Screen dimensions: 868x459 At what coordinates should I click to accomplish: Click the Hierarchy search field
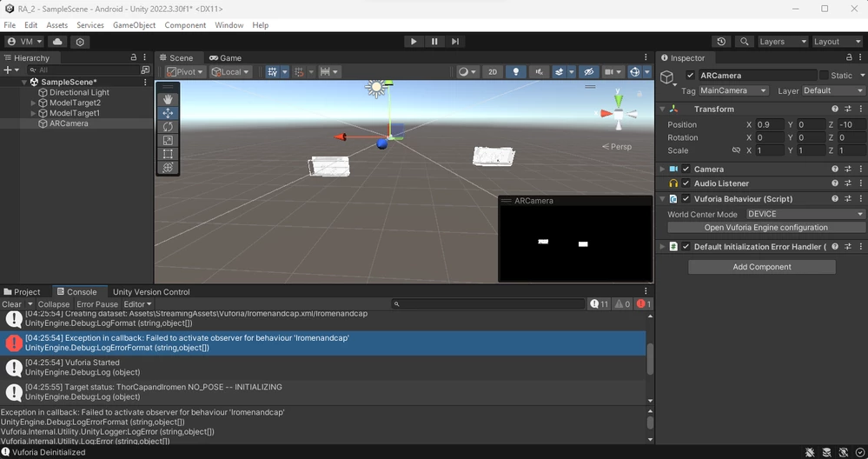click(84, 70)
